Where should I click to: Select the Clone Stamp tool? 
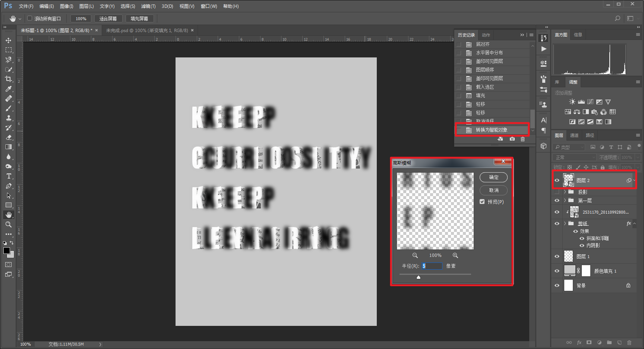click(x=9, y=118)
